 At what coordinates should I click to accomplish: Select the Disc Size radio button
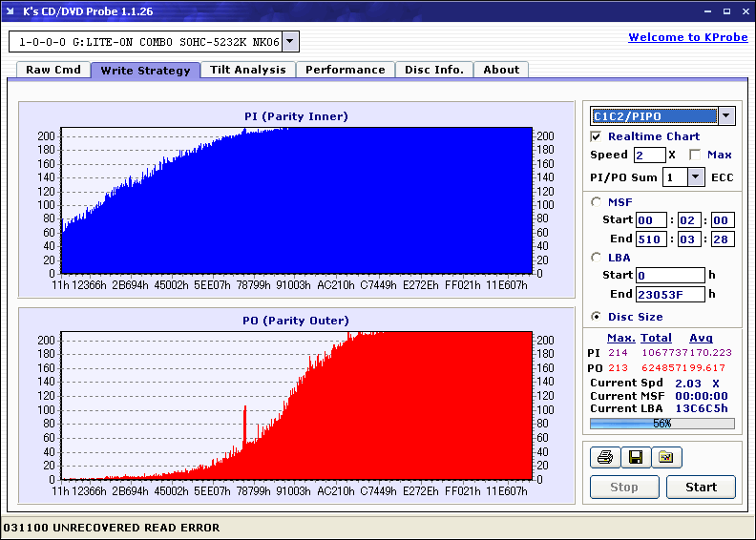click(596, 317)
